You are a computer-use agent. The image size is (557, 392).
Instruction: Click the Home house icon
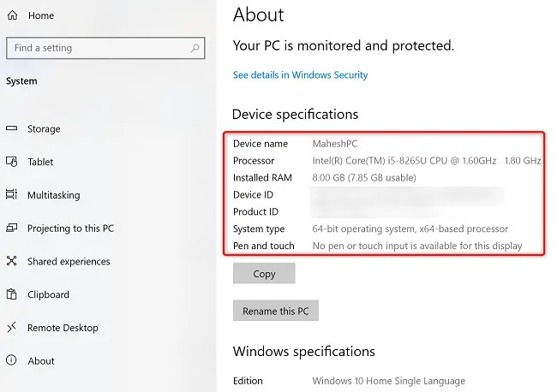pyautogui.click(x=12, y=15)
